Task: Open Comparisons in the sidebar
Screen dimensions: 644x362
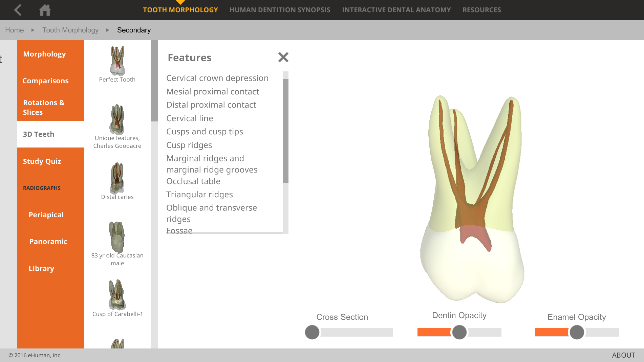Action: coord(50,81)
